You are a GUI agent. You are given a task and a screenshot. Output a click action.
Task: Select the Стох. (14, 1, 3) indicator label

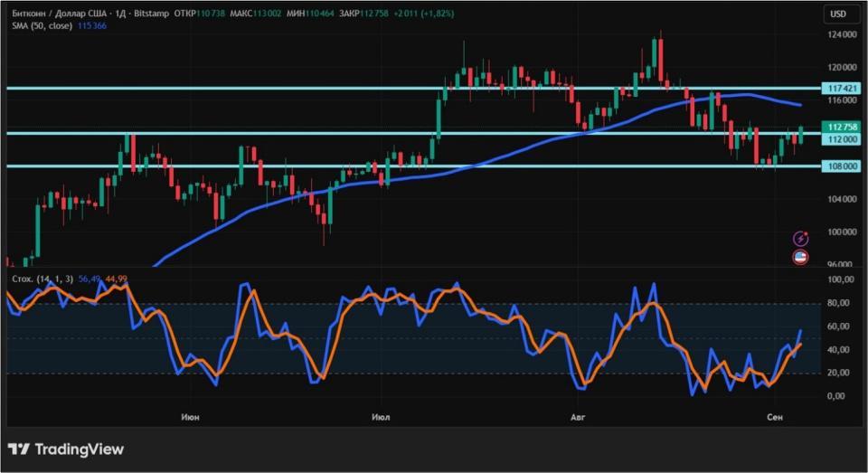click(42, 279)
